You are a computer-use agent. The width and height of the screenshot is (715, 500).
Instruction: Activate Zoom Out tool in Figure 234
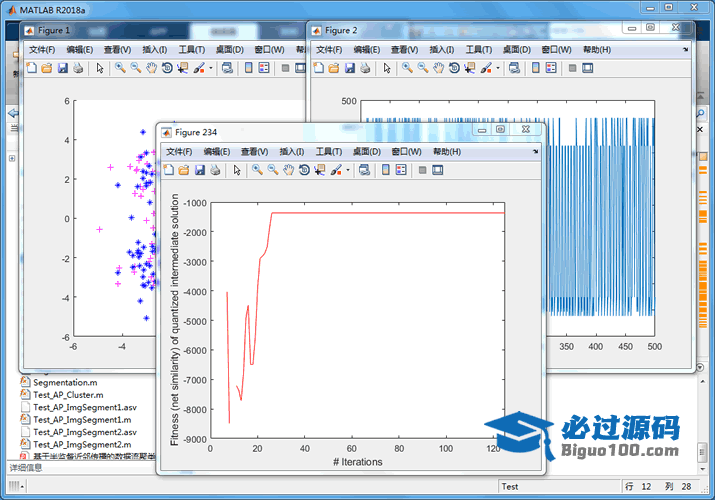tap(273, 170)
